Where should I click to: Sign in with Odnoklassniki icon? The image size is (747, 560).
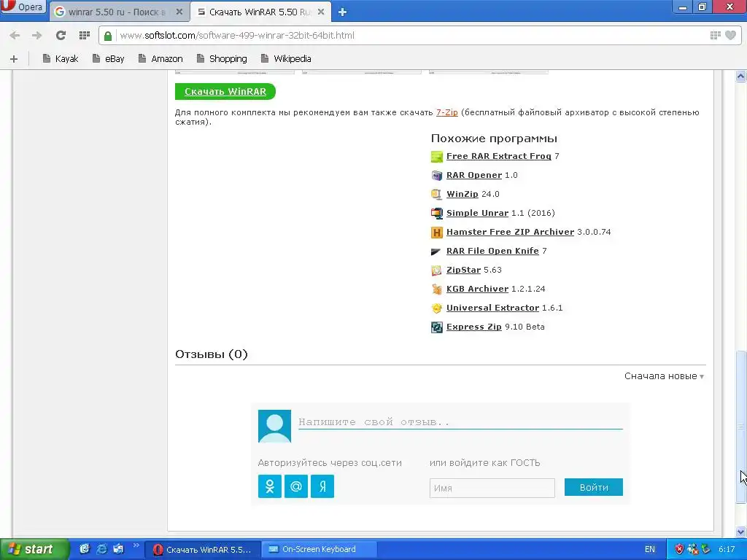pos(270,486)
